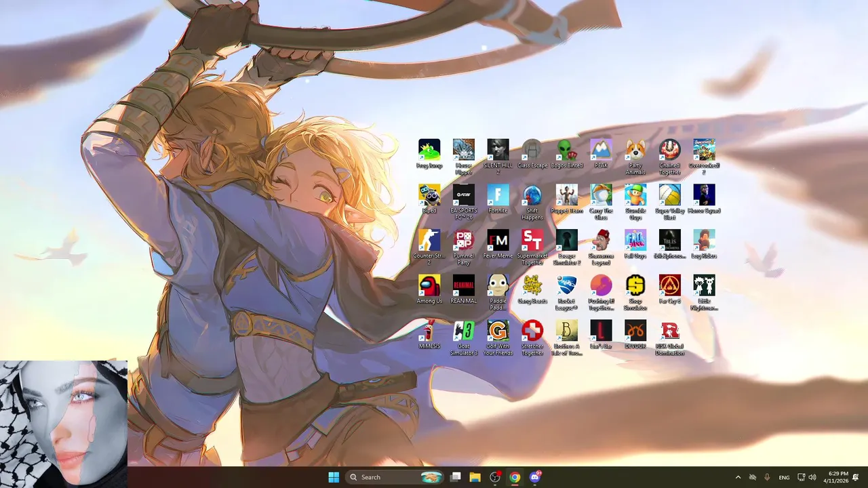This screenshot has width=868, height=488.
Task: Open the Windows Start menu
Action: pyautogui.click(x=334, y=477)
